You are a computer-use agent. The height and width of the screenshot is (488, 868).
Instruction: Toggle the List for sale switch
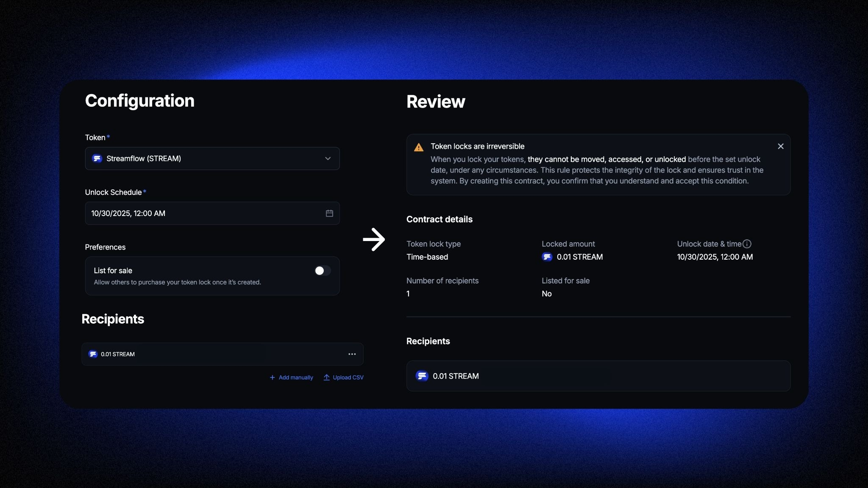click(323, 271)
